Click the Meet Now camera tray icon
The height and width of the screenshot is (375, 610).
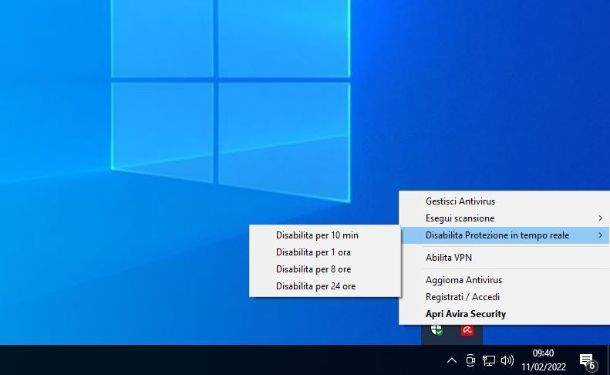[x=470, y=361]
